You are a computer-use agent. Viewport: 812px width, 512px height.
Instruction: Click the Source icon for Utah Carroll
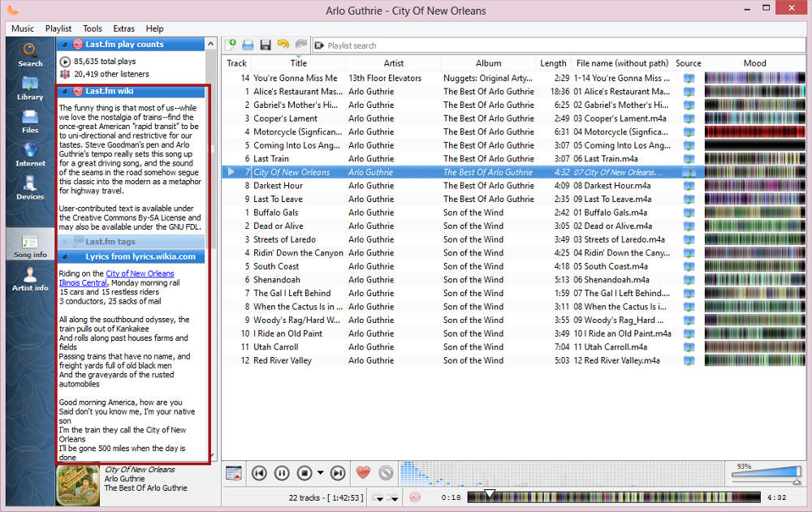(689, 347)
